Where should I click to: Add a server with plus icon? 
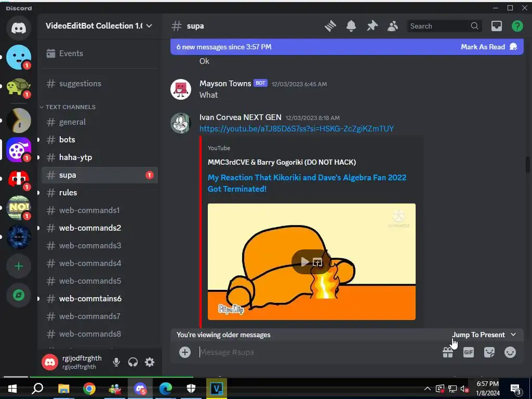[19, 266]
